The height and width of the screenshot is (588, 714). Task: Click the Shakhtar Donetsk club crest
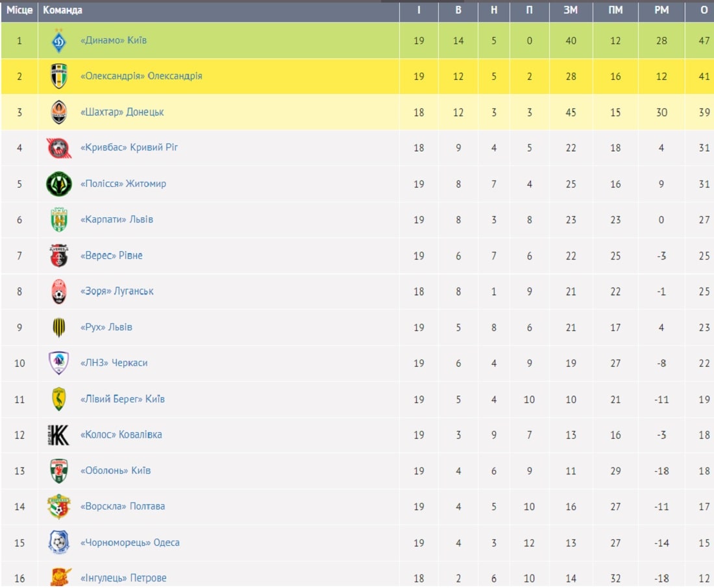[x=58, y=112]
